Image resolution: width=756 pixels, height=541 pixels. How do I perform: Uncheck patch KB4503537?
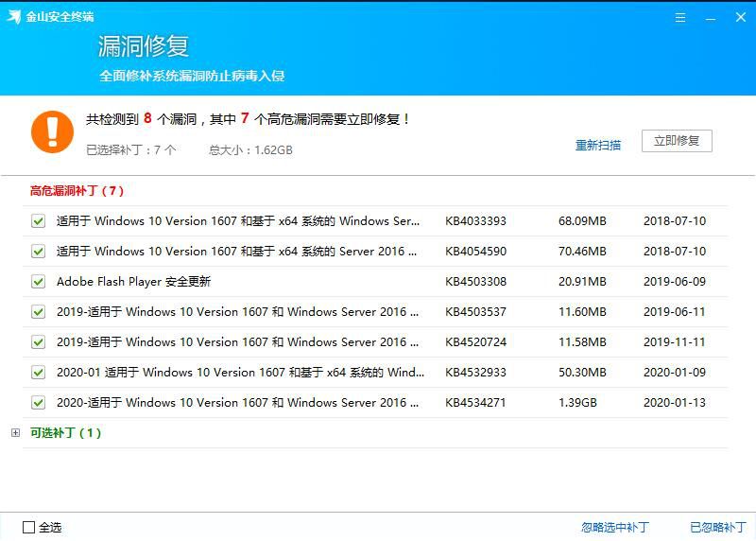point(38,312)
